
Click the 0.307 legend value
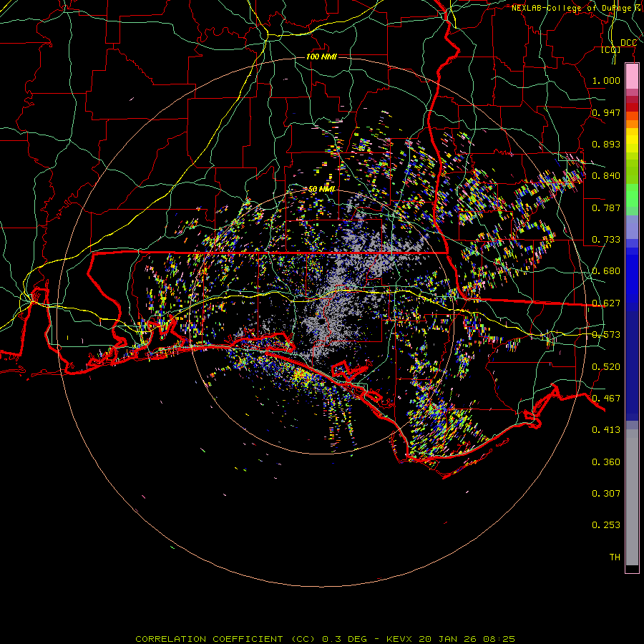click(x=606, y=494)
